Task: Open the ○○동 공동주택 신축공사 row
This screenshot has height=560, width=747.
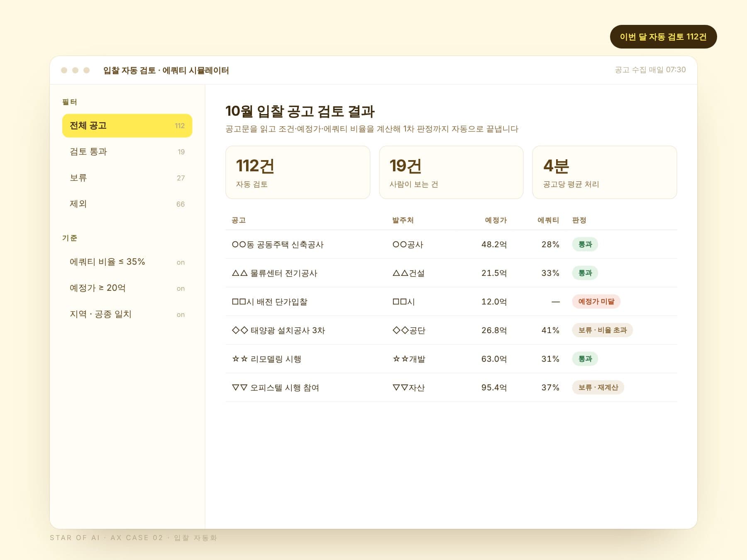Action: (x=451, y=244)
